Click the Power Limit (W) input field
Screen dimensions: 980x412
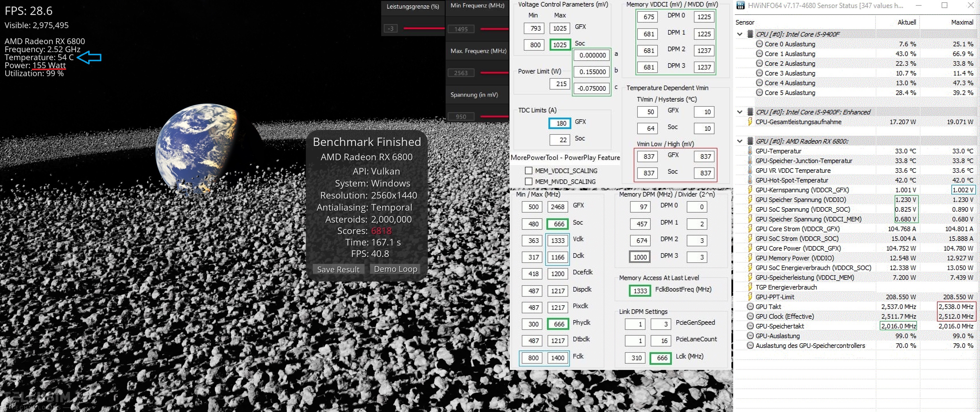click(x=559, y=84)
